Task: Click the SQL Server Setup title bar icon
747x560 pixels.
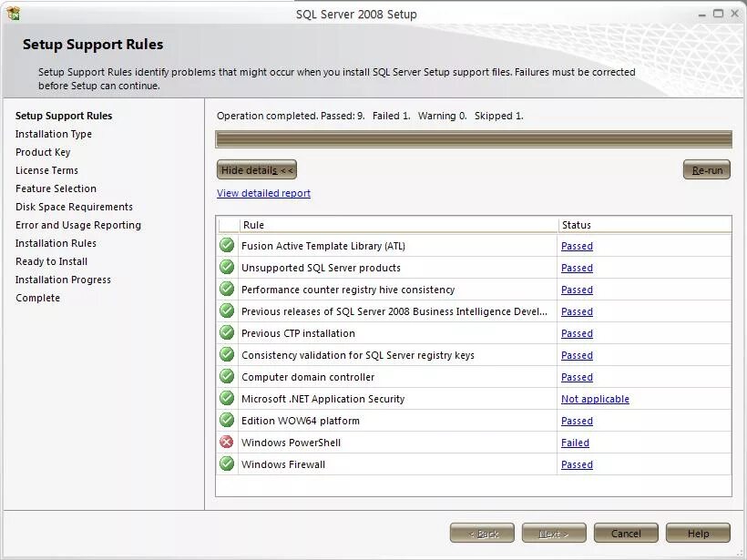Action: point(14,14)
